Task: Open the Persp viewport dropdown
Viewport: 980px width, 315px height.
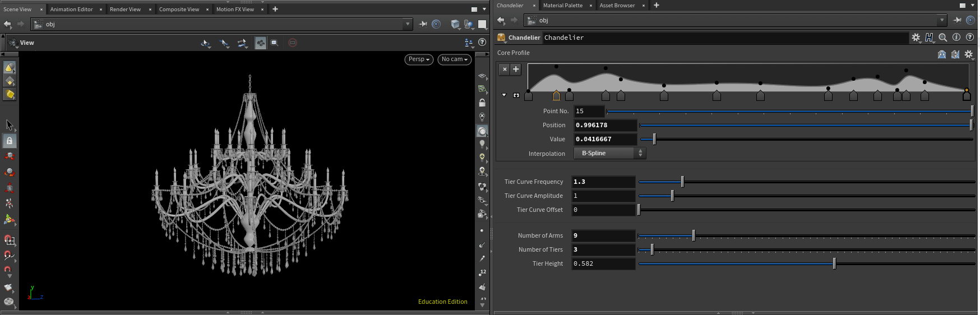Action: [x=419, y=59]
